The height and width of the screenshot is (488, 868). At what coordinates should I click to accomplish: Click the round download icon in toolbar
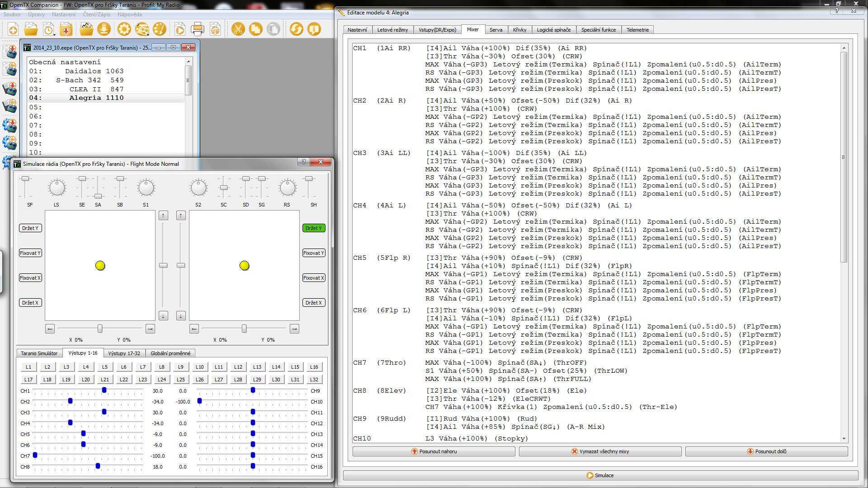coord(104,30)
